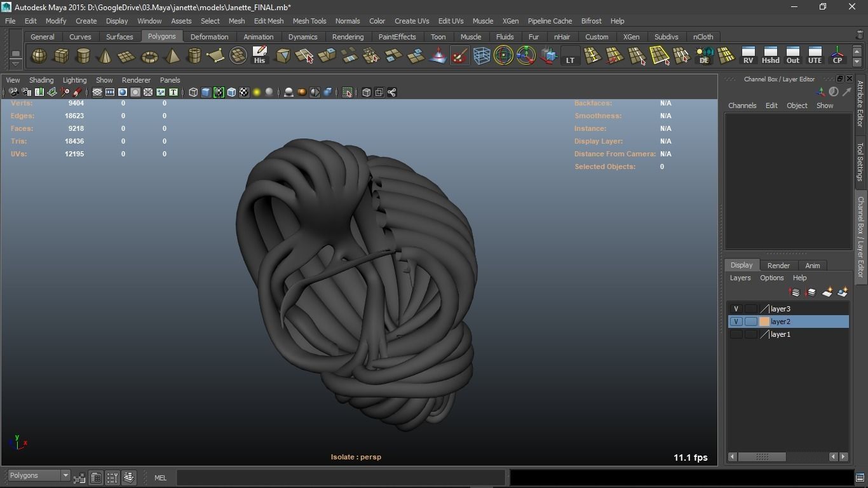Open the Mesh Tools menu
Viewport: 868px width, 488px height.
click(309, 21)
